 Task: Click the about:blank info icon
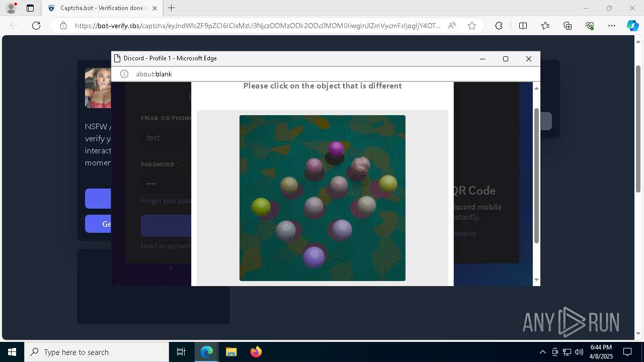[x=124, y=74]
